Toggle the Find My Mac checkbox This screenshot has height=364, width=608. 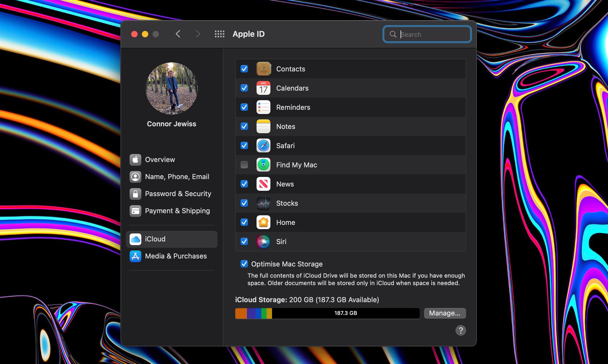pyautogui.click(x=244, y=164)
